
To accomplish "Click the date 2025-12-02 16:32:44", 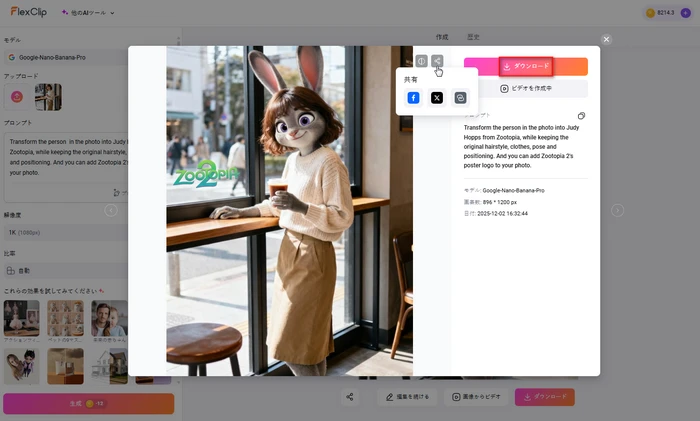I will click(502, 213).
